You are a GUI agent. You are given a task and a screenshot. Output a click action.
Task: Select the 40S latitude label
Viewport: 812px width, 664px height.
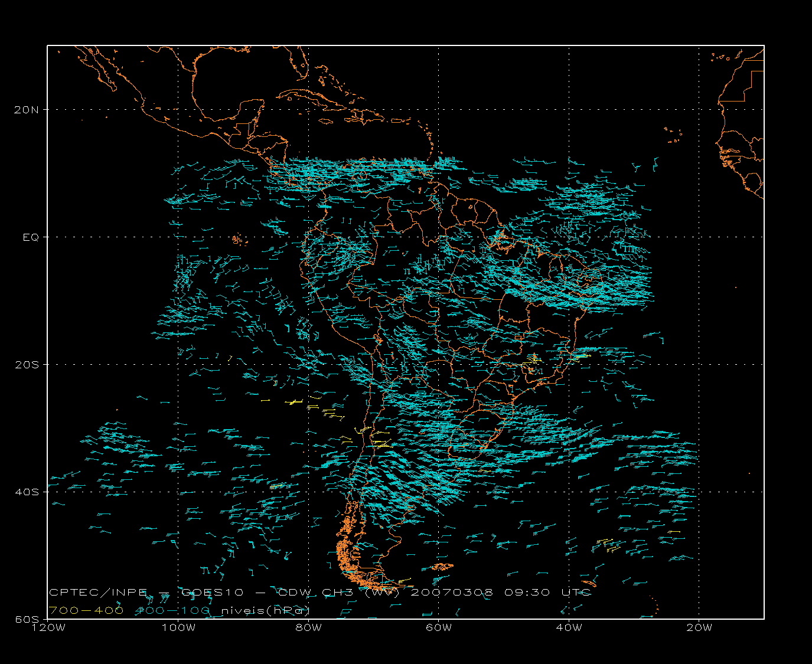(27, 492)
